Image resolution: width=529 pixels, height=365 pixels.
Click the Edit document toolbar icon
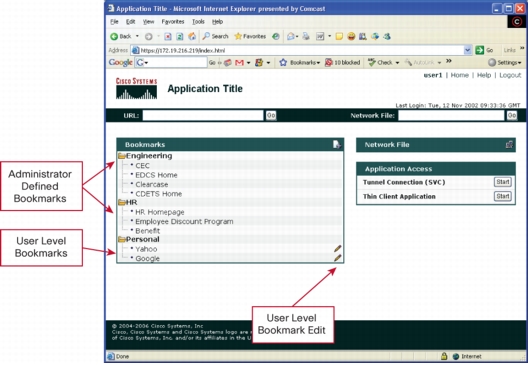point(320,36)
